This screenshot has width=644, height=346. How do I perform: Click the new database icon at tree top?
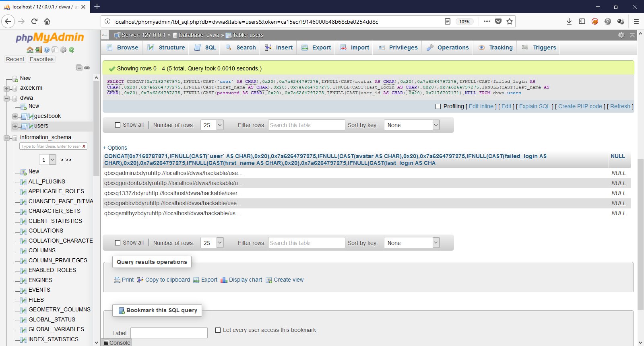(15, 78)
